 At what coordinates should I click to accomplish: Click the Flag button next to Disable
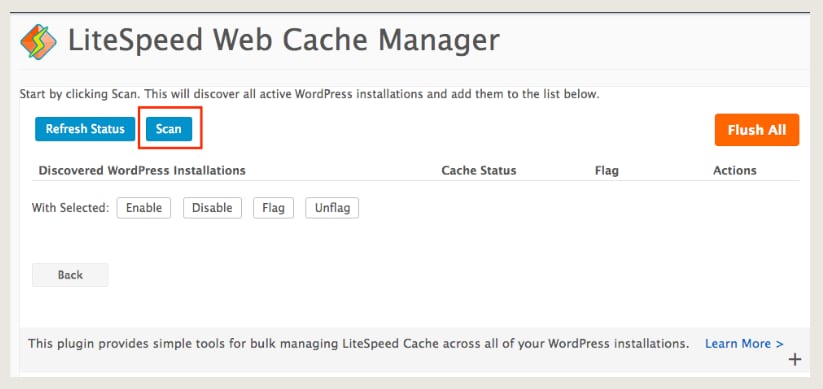tap(273, 208)
